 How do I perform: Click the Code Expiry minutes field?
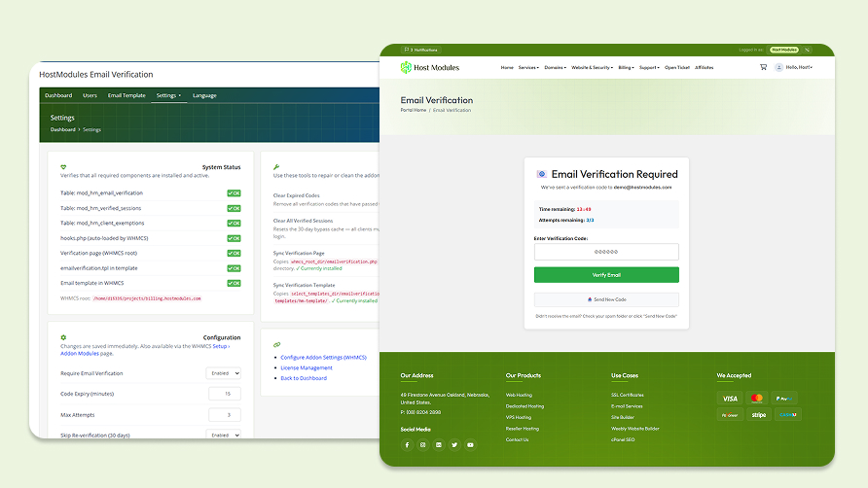pyautogui.click(x=225, y=394)
